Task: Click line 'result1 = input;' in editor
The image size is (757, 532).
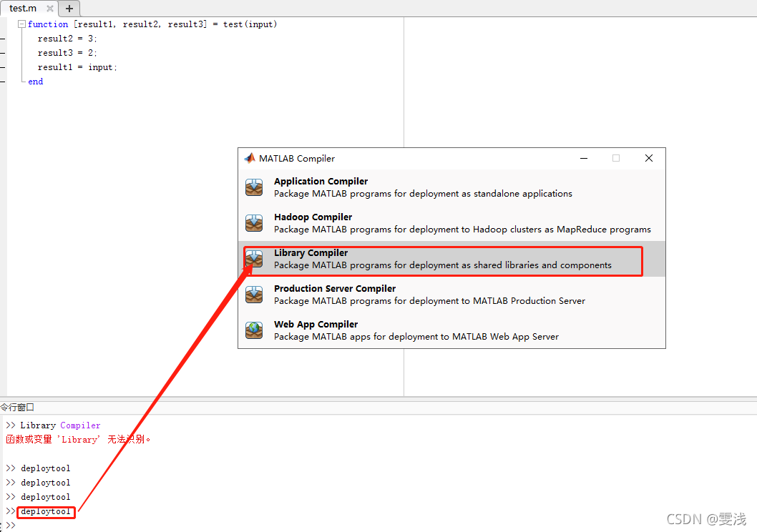Action: [77, 67]
